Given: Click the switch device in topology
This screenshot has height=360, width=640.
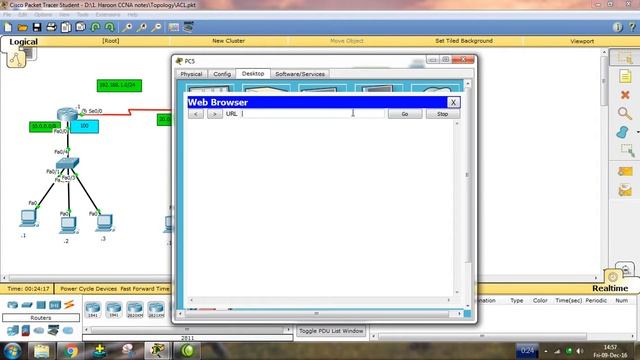Looking at the screenshot, I should pyautogui.click(x=67, y=164).
